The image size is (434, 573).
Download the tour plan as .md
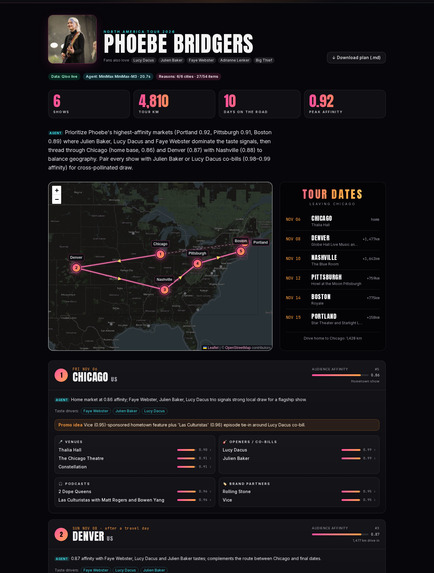click(x=356, y=58)
